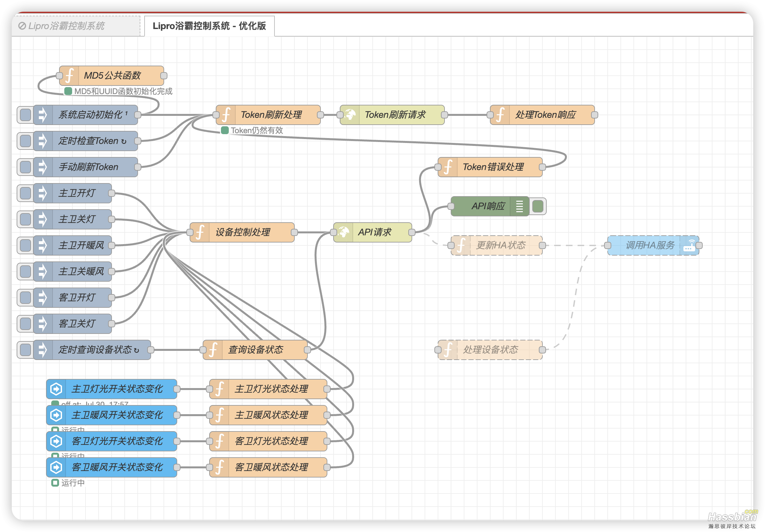Select the Lipro浴霸控制系统 - 优化版 tab
This screenshot has height=532, width=765.
point(209,26)
